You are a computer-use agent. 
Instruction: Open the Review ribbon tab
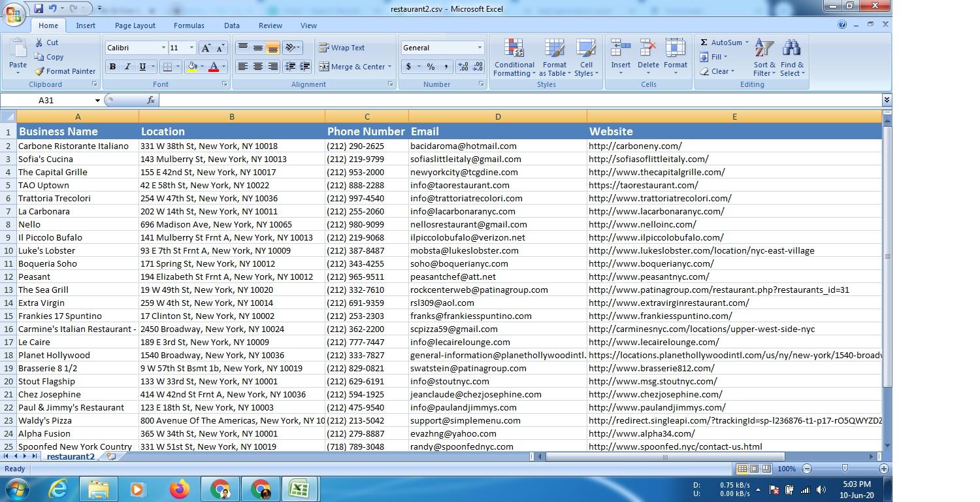(x=270, y=25)
